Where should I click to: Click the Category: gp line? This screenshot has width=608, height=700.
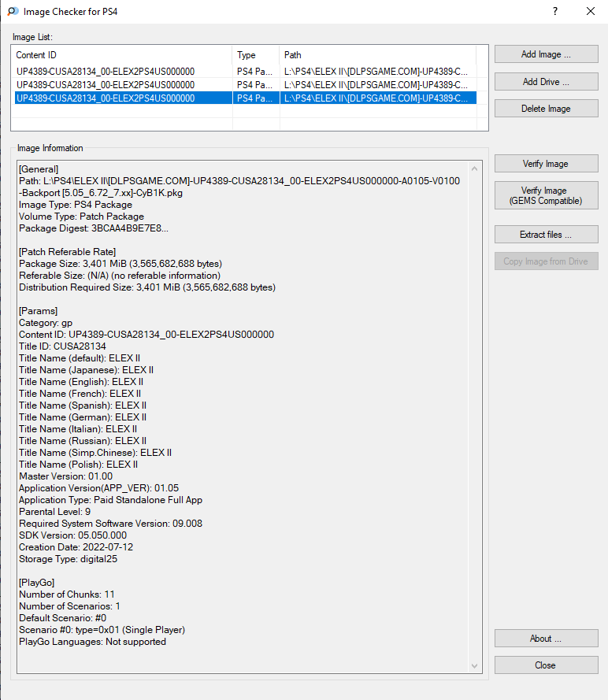[x=46, y=323]
